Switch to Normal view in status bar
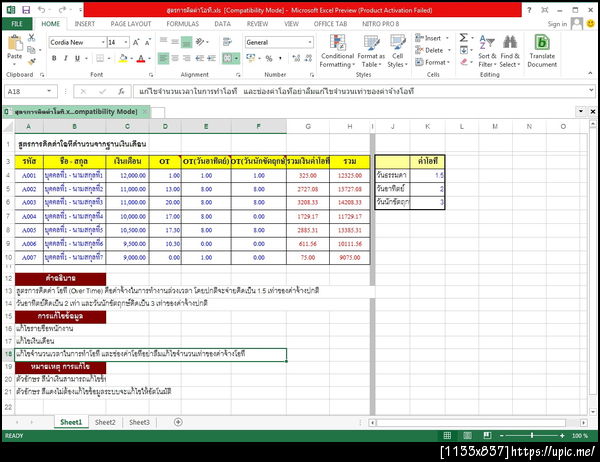Viewport: 600px width, 462px height. tap(447, 436)
